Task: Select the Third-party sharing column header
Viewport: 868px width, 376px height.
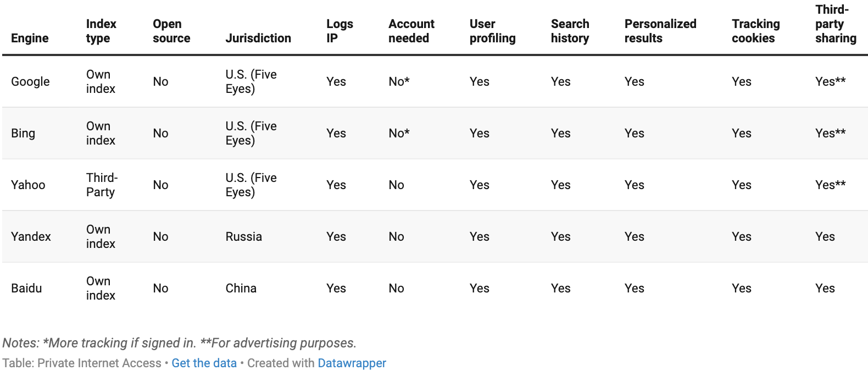Action: tap(836, 24)
